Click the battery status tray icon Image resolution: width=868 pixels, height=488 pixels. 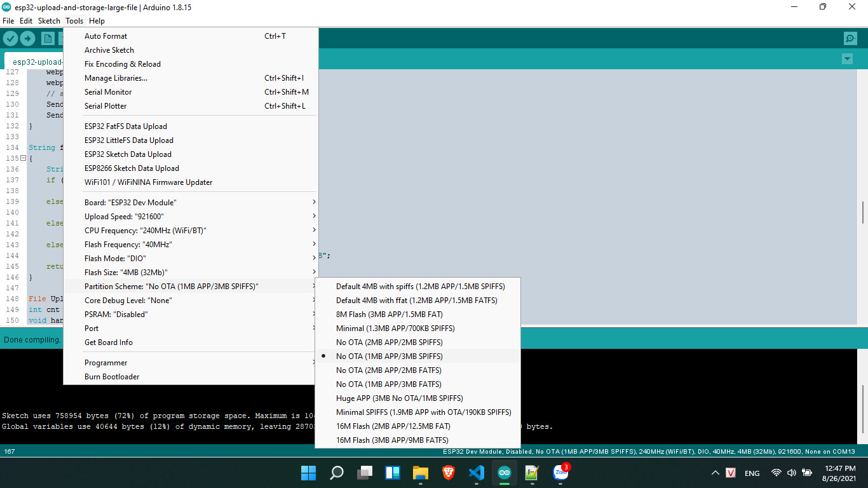pyautogui.click(x=807, y=473)
